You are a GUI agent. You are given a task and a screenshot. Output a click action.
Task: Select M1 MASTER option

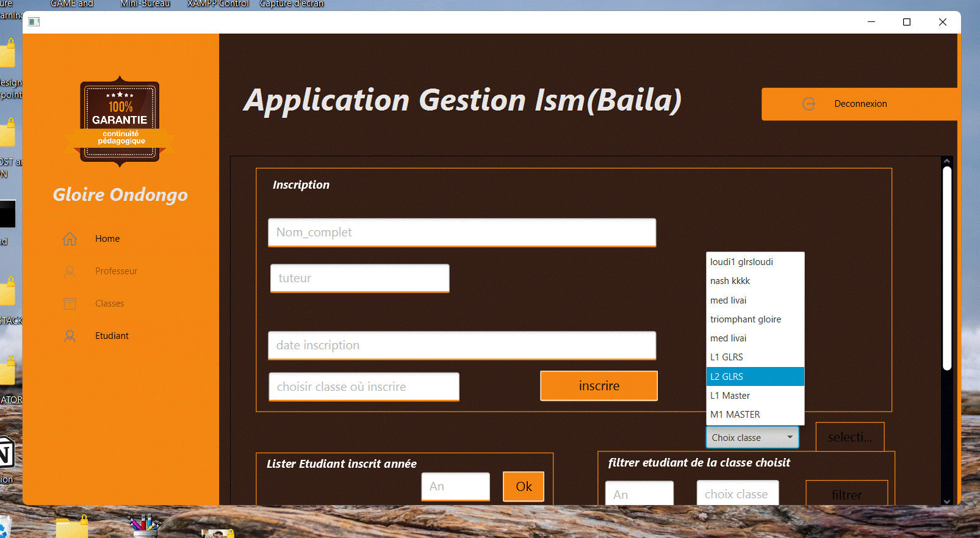(755, 415)
